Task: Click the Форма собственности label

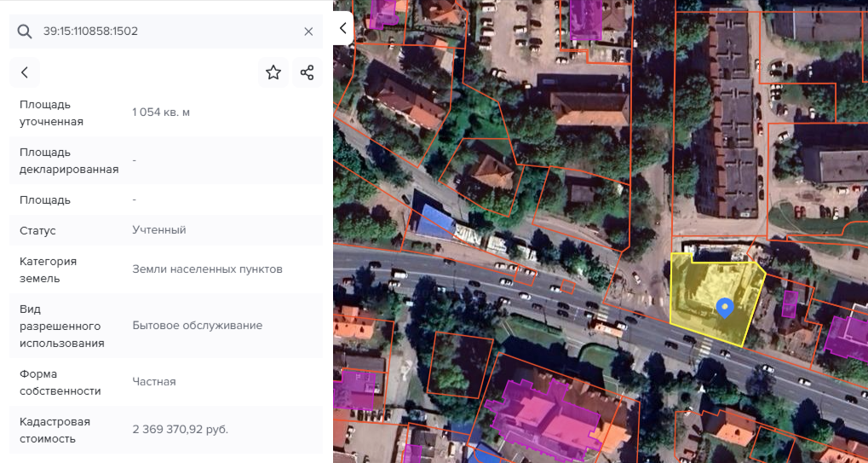Action: (x=60, y=382)
